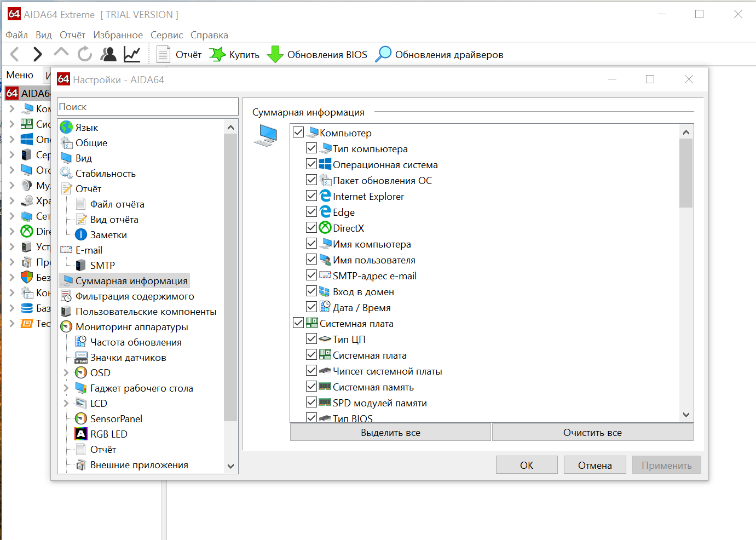This screenshot has height=540, width=756.
Task: Select Значки датчиков in settings tree
Action: (x=128, y=358)
